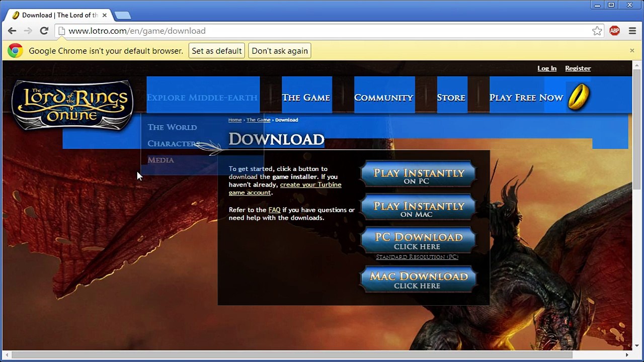Open the Chrome menu hamburger icon

coord(632,31)
